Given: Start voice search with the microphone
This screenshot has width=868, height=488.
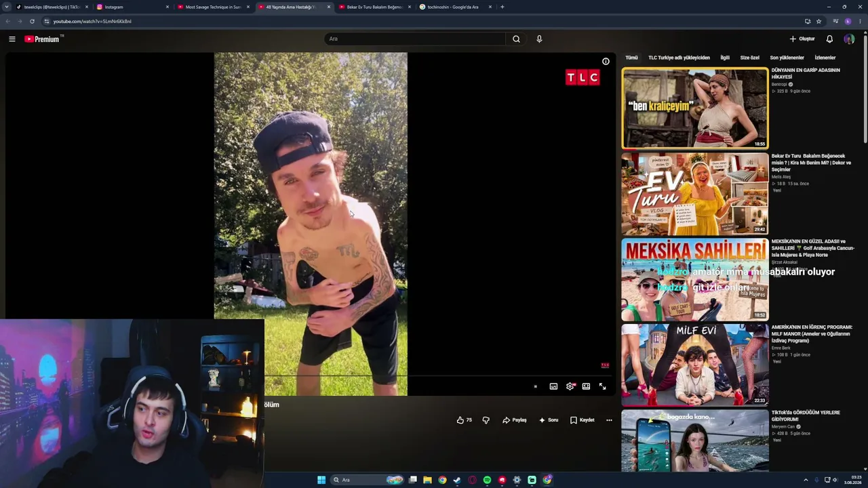Looking at the screenshot, I should [x=539, y=39].
